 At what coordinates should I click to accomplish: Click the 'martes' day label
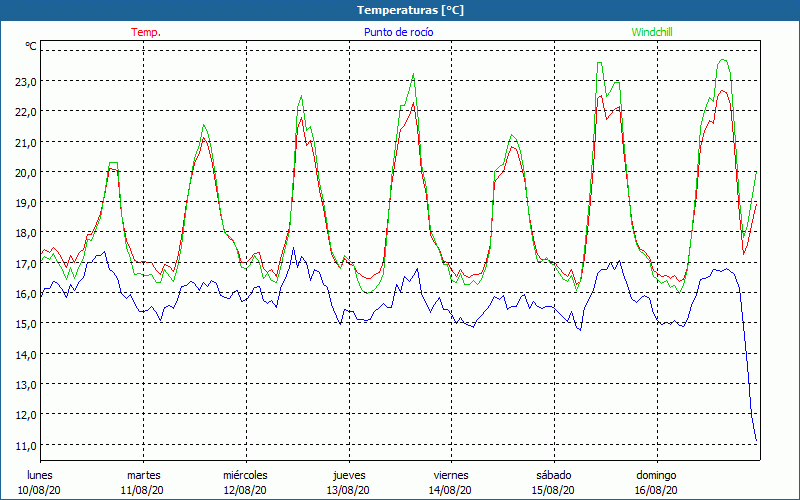pos(144,475)
